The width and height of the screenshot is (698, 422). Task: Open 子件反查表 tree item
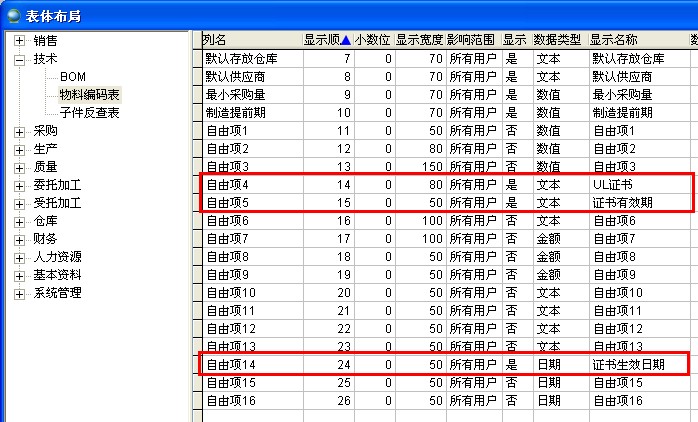click(x=89, y=113)
